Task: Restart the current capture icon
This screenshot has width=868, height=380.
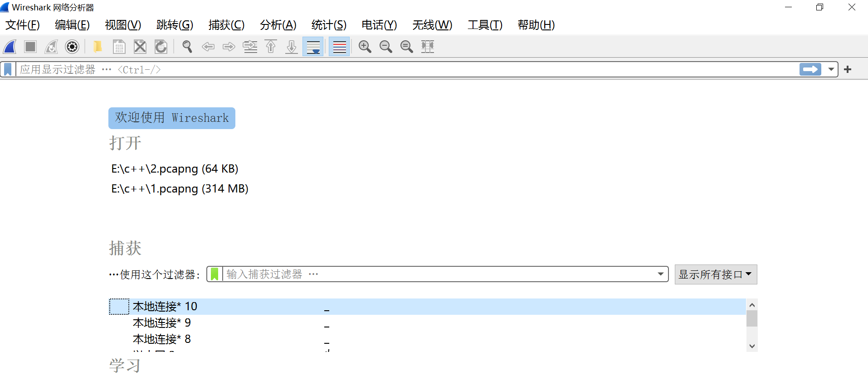Action: [51, 47]
